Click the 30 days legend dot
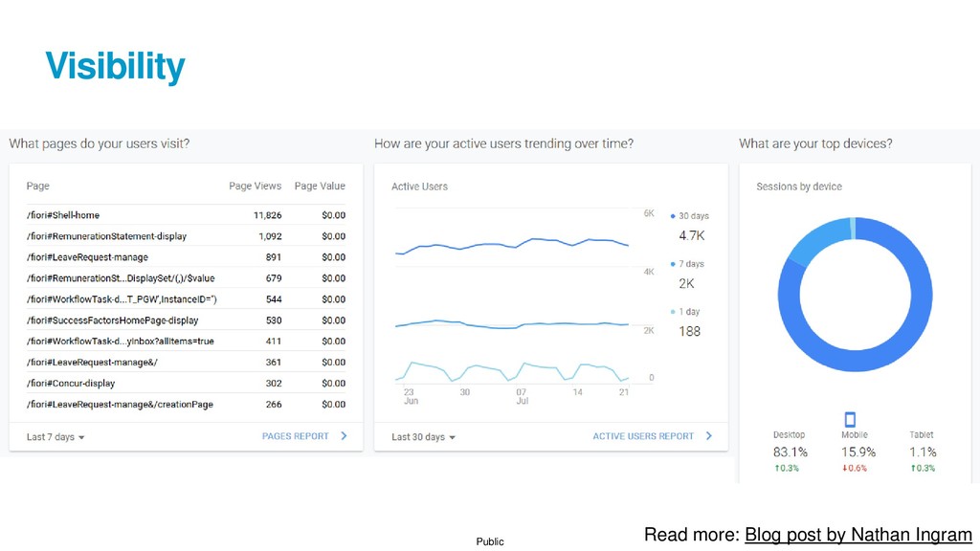 click(673, 216)
